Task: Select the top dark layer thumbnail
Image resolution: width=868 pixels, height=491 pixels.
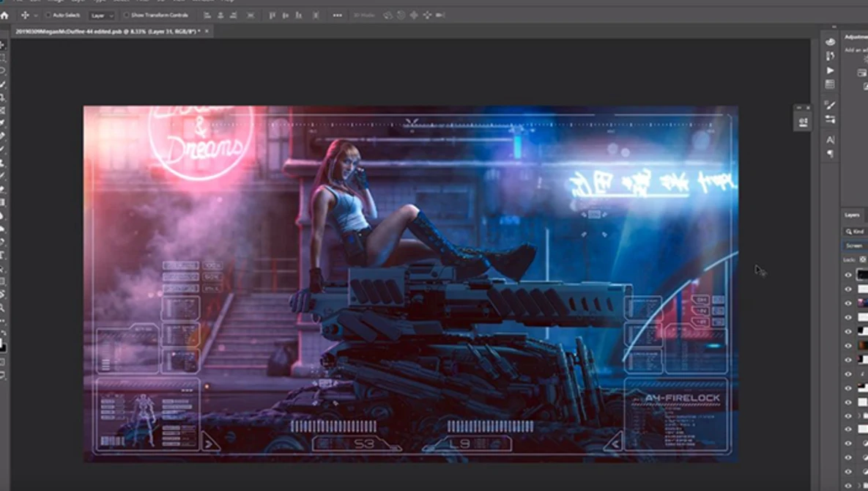Action: (862, 275)
